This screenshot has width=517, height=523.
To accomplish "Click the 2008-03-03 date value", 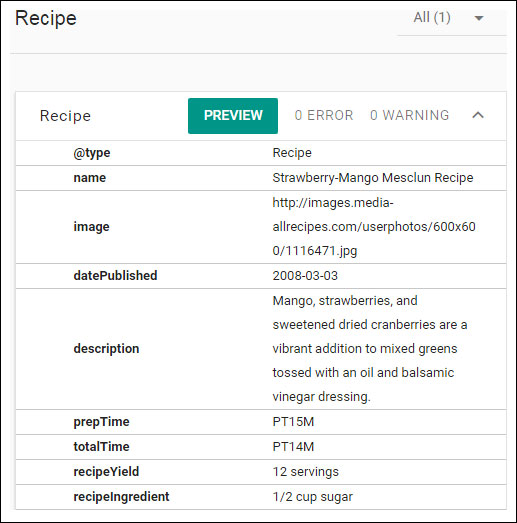I will click(305, 276).
